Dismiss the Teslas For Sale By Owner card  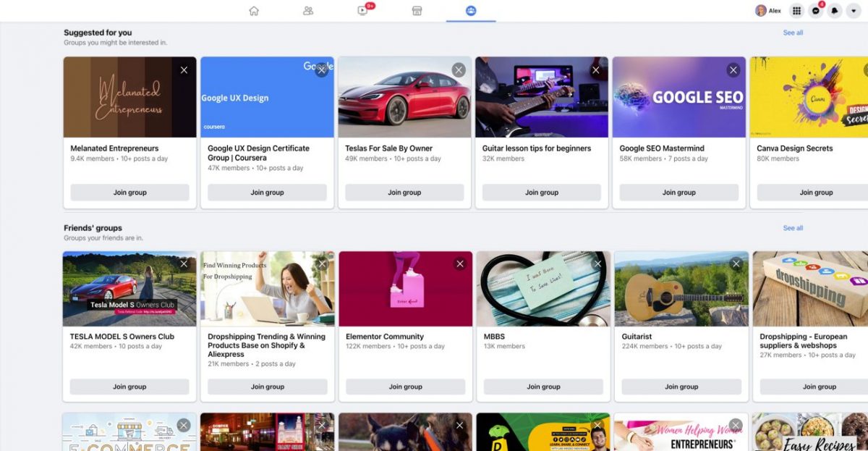pos(459,70)
